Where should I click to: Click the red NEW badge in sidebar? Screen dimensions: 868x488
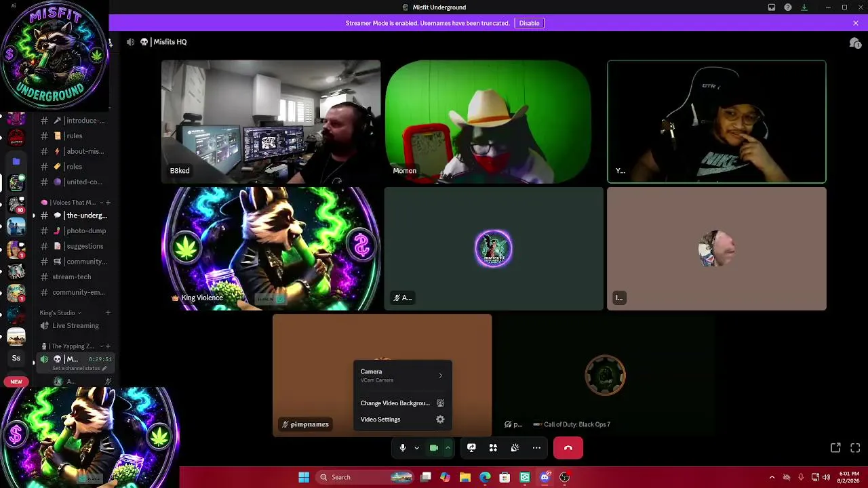[16, 382]
